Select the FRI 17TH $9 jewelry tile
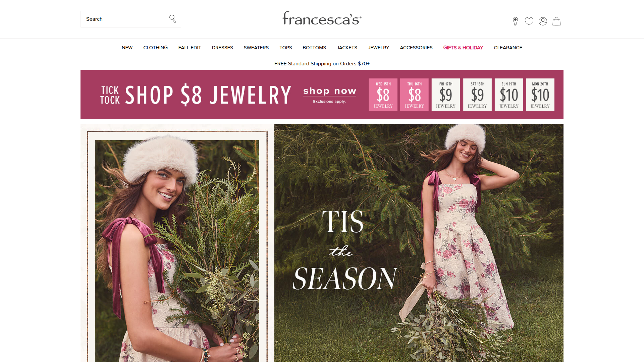Image resolution: width=644 pixels, height=362 pixels. pyautogui.click(x=446, y=95)
